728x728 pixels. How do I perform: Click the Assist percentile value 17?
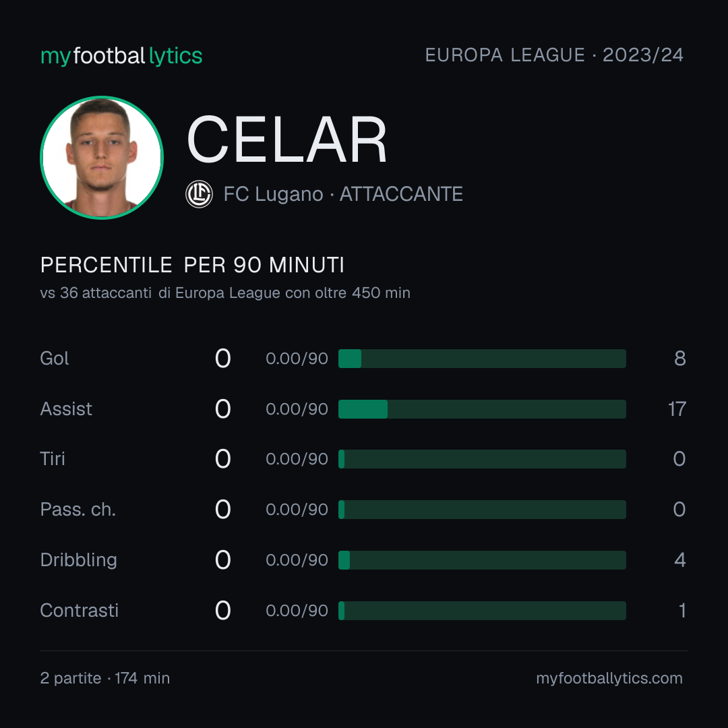click(677, 409)
